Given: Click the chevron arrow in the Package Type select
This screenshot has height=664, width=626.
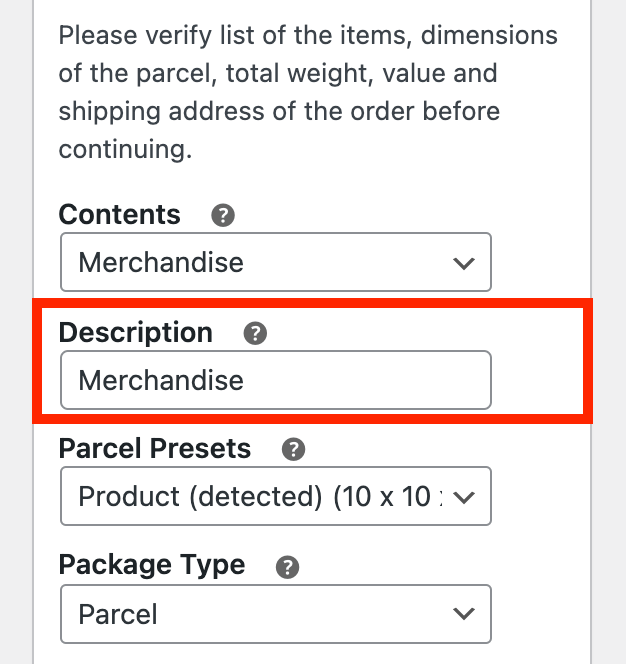Looking at the screenshot, I should pyautogui.click(x=463, y=613).
